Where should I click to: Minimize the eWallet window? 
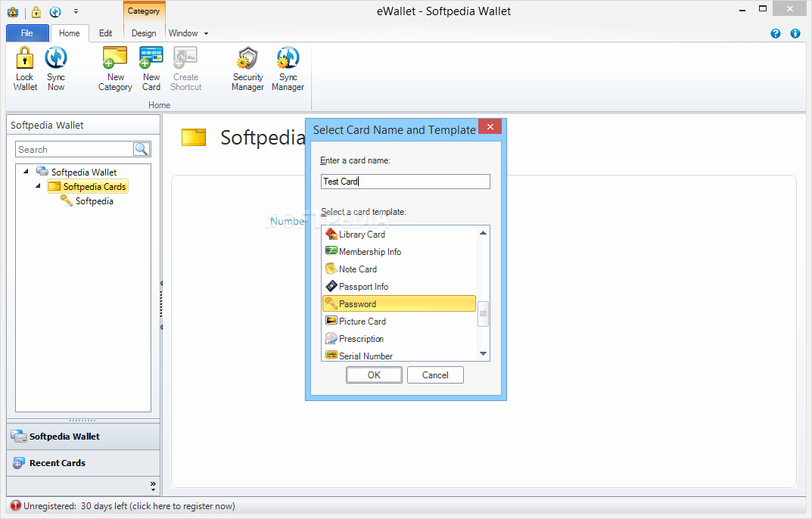coord(742,9)
